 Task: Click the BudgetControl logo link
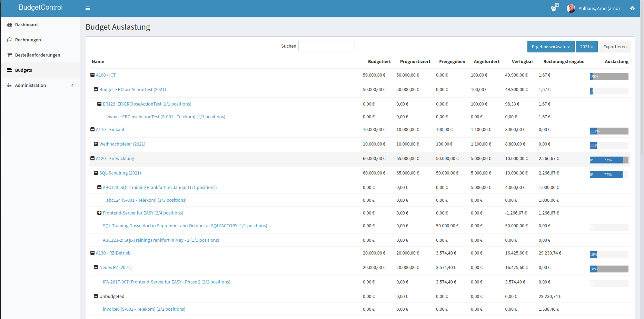tap(41, 7)
